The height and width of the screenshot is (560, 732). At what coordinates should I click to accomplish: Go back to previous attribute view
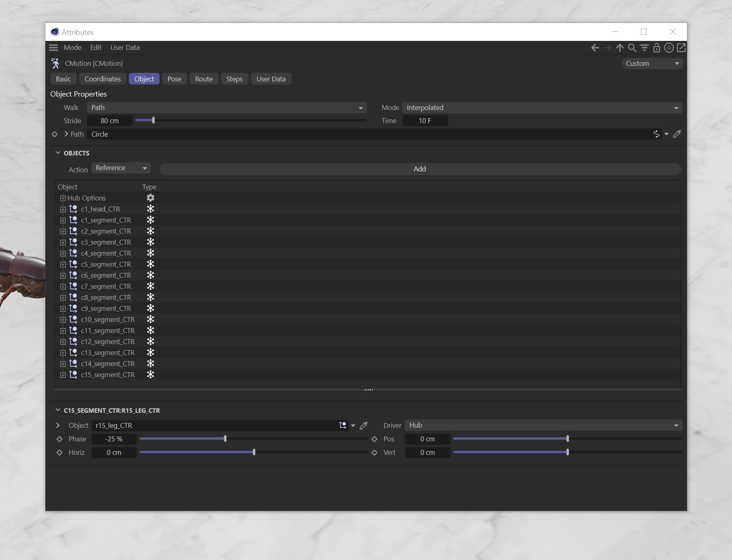coord(595,48)
